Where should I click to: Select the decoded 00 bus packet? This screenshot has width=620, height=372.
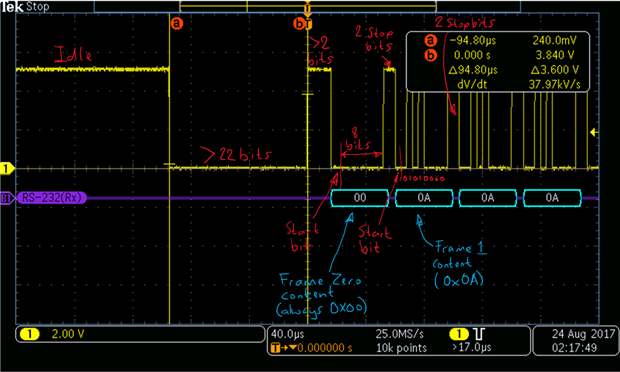(360, 198)
